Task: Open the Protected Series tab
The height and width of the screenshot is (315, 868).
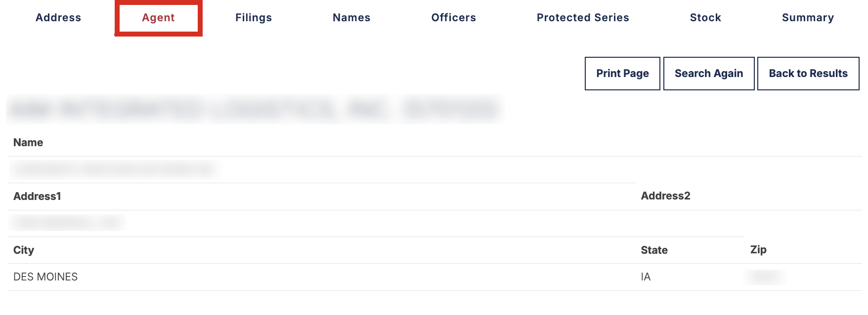Action: 583,18
